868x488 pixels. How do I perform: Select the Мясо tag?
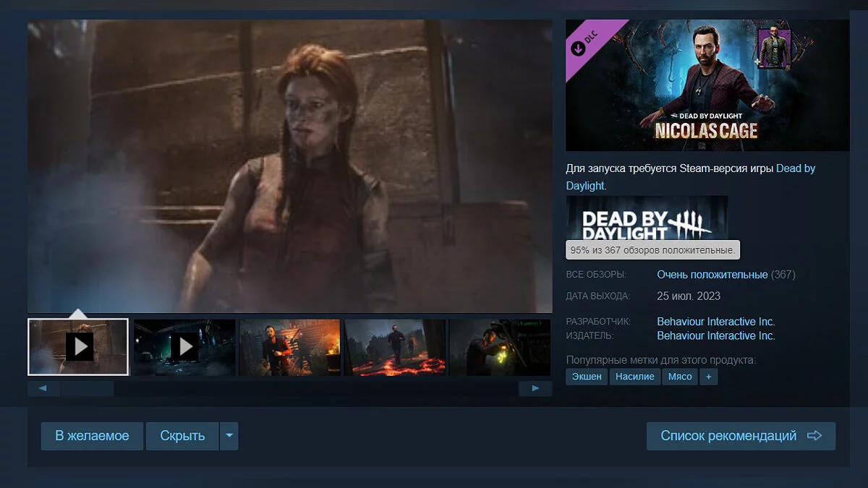679,377
